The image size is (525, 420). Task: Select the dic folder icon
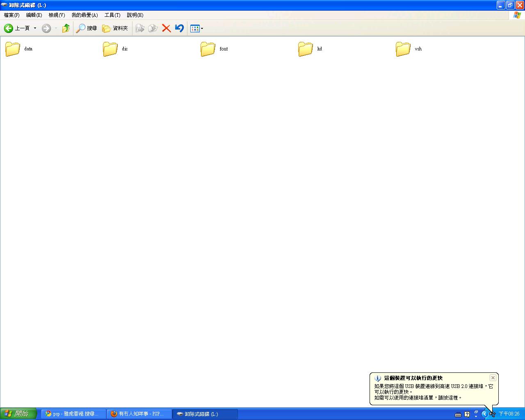tap(110, 49)
